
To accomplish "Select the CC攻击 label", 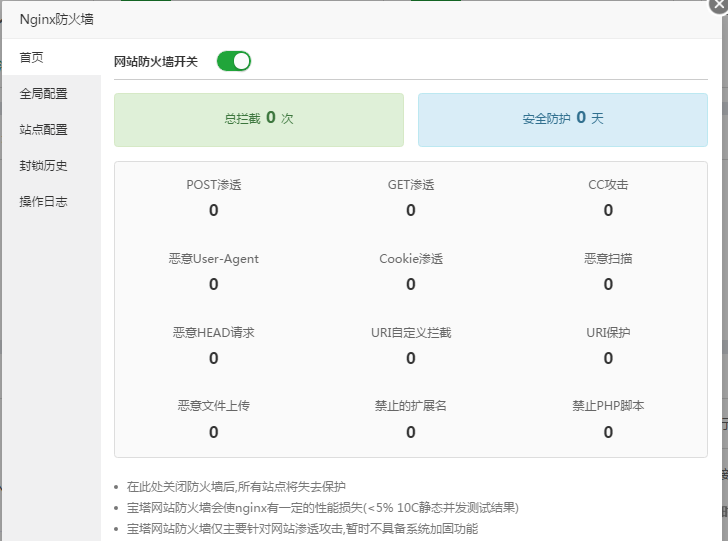I will pyautogui.click(x=608, y=185).
